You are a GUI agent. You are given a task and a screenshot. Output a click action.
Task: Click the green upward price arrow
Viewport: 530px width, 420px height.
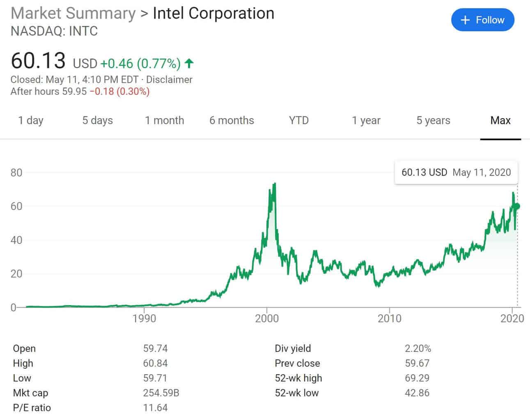point(189,64)
